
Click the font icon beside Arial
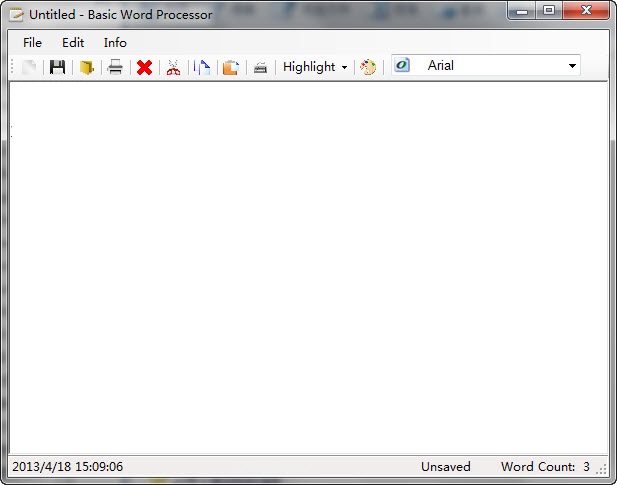coord(402,66)
